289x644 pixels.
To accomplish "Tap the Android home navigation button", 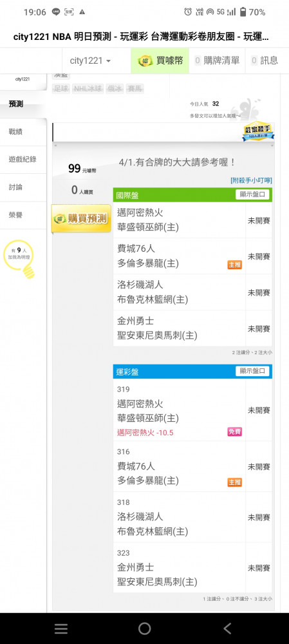I will (x=144, y=629).
